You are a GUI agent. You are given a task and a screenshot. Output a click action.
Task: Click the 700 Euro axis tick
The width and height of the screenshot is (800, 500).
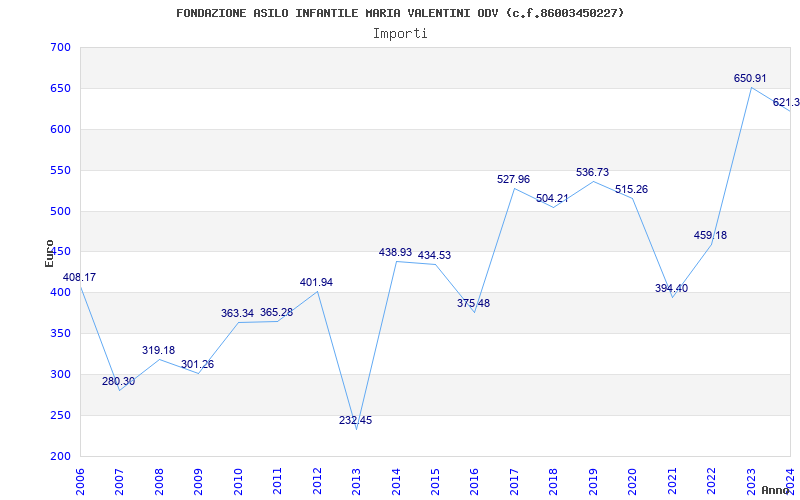[60, 48]
